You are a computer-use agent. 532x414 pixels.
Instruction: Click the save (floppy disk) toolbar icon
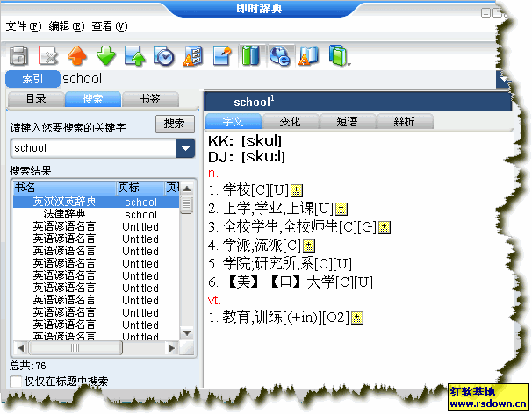click(x=18, y=57)
